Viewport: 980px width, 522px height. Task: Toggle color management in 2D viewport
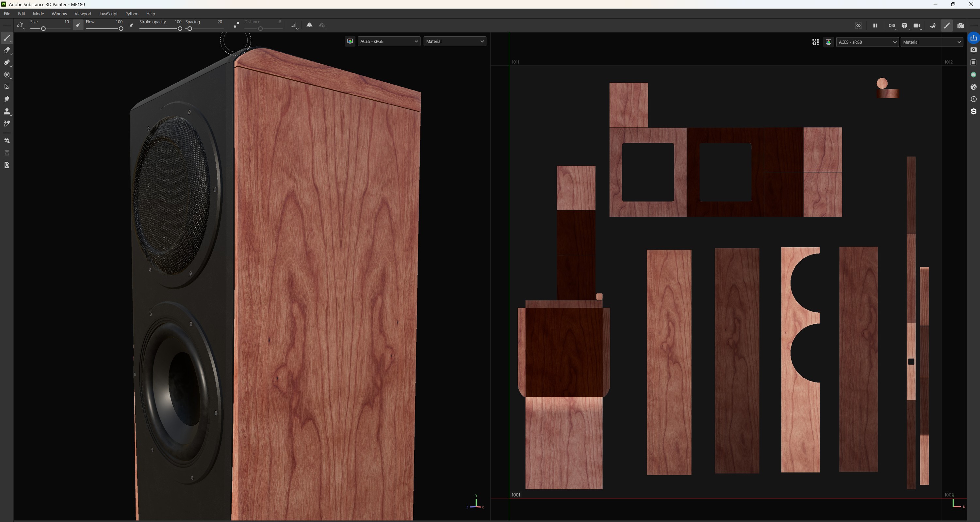pyautogui.click(x=828, y=42)
